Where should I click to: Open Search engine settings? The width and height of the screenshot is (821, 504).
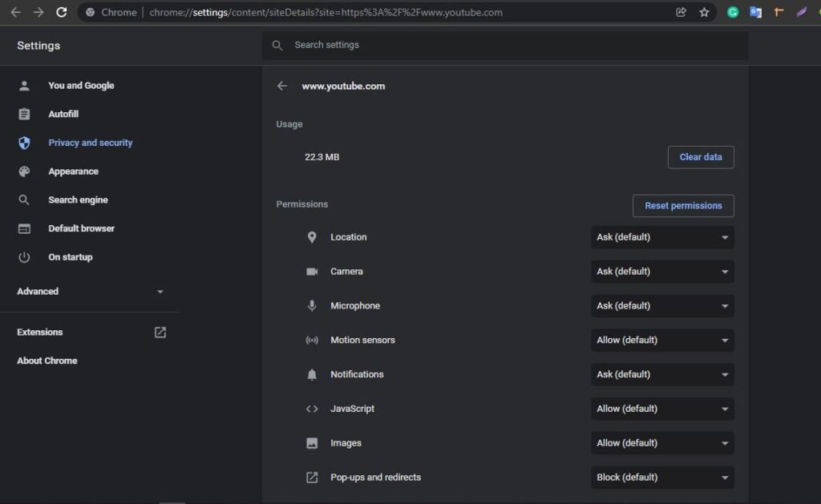click(x=78, y=200)
